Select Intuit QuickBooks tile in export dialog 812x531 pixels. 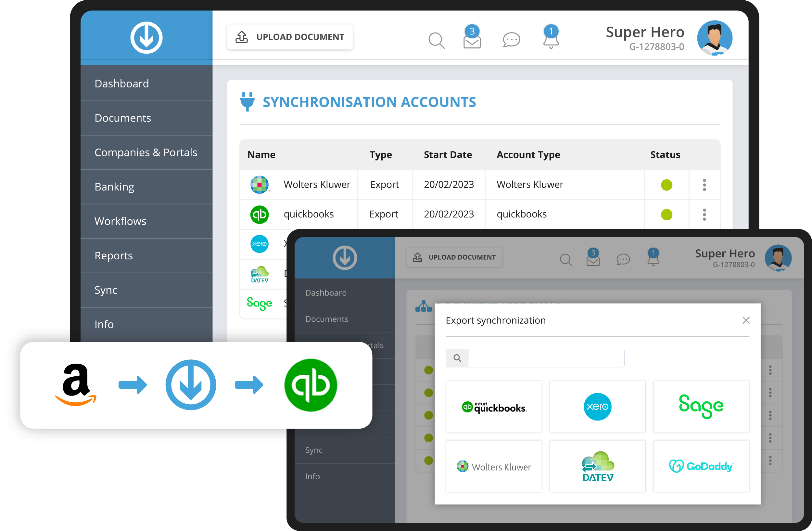coord(494,407)
